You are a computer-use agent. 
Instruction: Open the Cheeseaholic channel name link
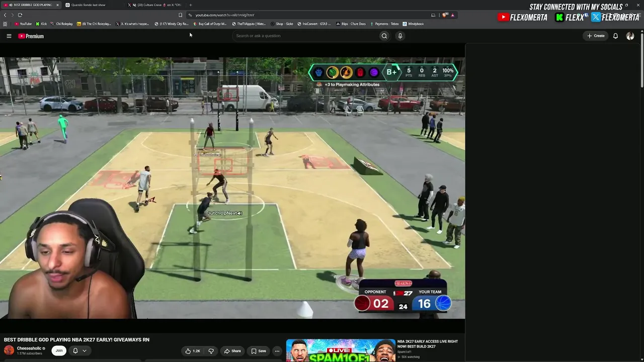point(29,348)
